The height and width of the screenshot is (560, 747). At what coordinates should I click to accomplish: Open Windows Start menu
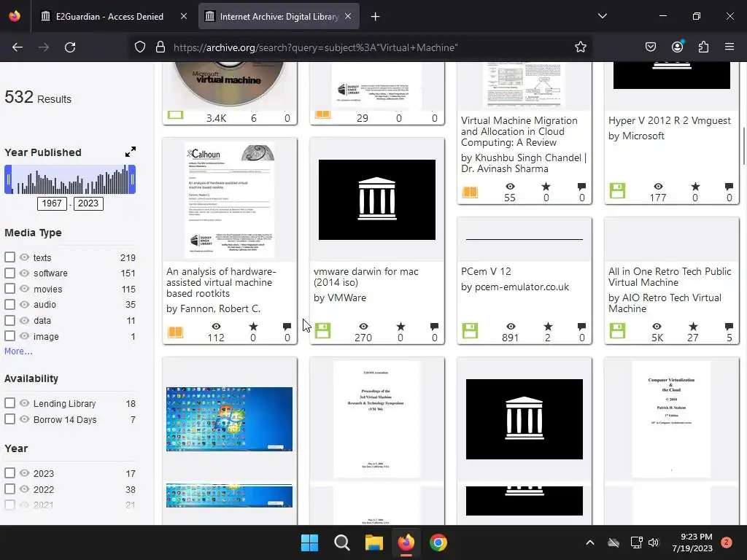pyautogui.click(x=309, y=542)
